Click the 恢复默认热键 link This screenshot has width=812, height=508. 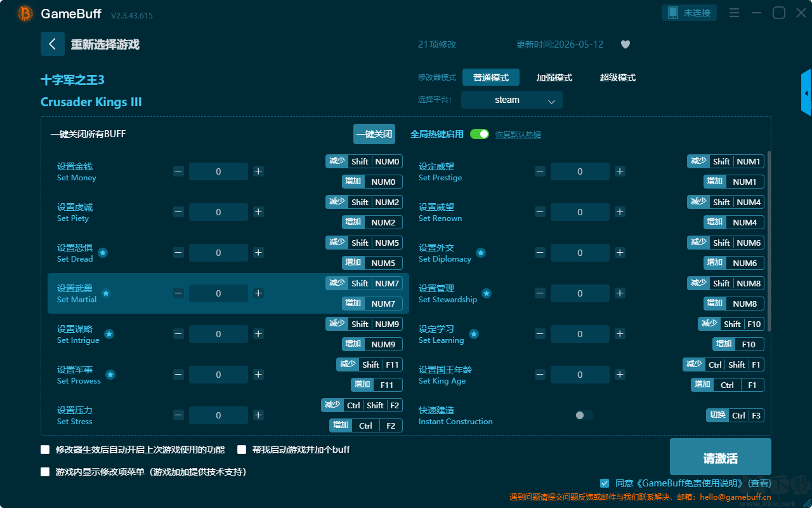[518, 135]
